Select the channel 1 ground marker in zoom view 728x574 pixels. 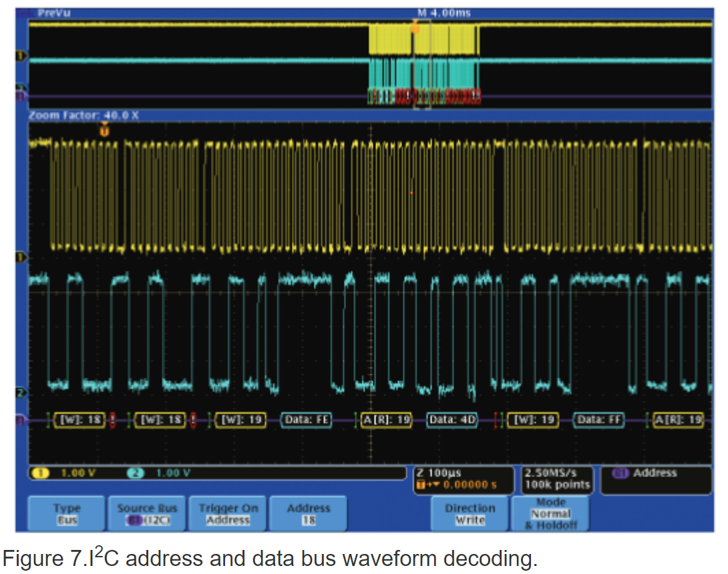20,257
